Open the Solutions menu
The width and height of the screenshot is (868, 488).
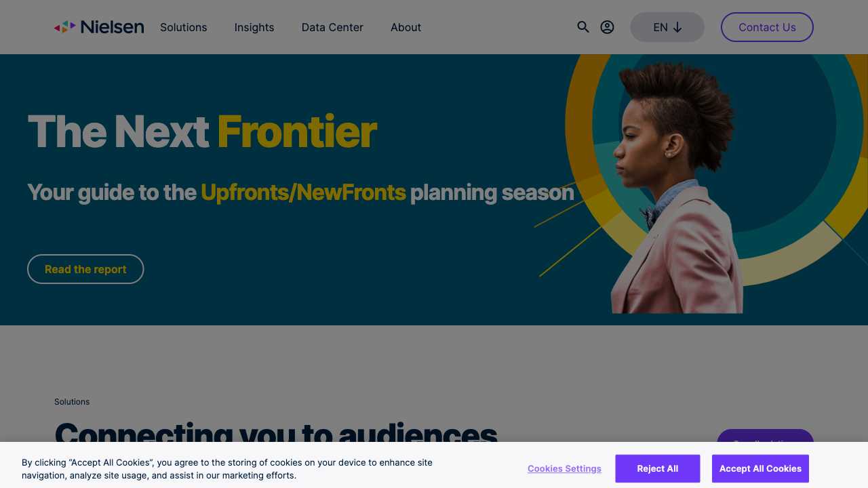[x=184, y=27]
